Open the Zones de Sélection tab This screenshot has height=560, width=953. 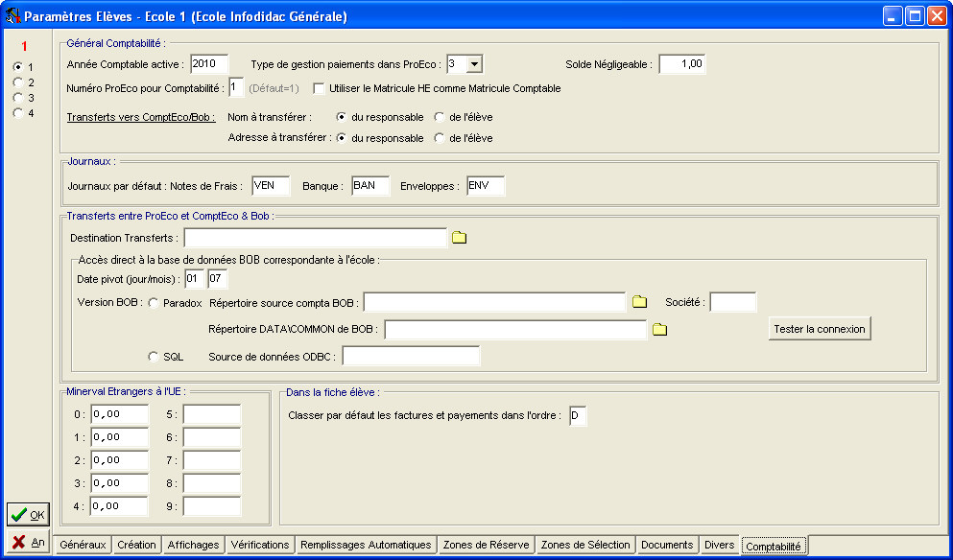[585, 545]
